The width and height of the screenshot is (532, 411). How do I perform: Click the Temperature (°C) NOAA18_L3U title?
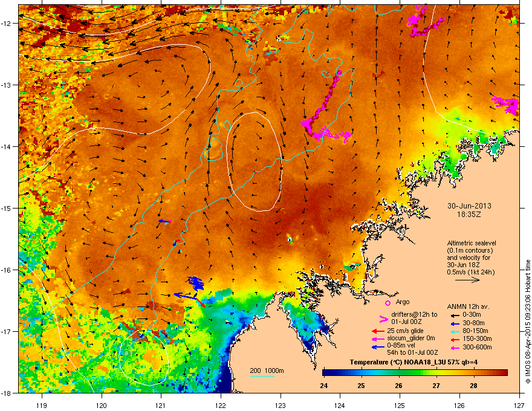click(414, 362)
